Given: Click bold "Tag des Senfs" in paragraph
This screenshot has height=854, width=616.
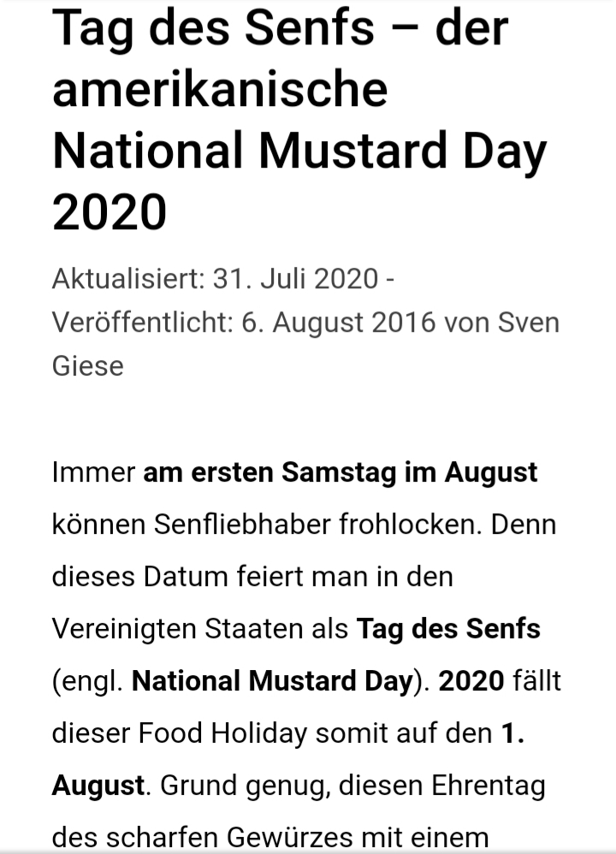Looking at the screenshot, I should coord(448,629).
